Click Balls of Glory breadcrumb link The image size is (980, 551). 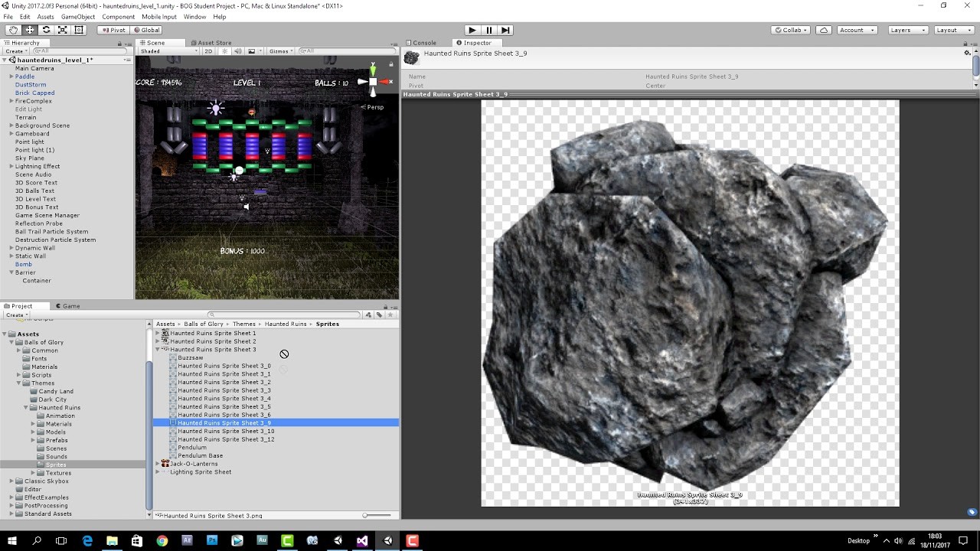[204, 324]
